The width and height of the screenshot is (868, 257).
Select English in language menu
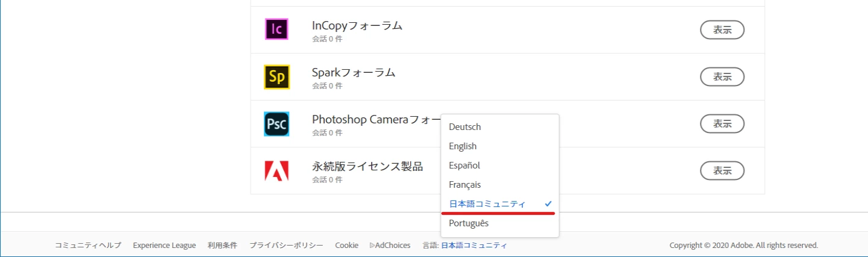point(500,146)
